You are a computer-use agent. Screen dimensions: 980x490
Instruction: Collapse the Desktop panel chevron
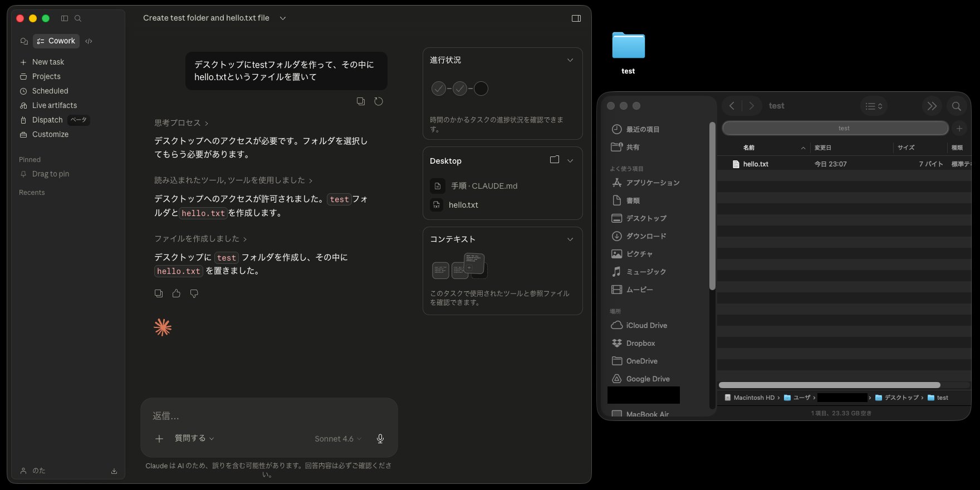pos(570,161)
